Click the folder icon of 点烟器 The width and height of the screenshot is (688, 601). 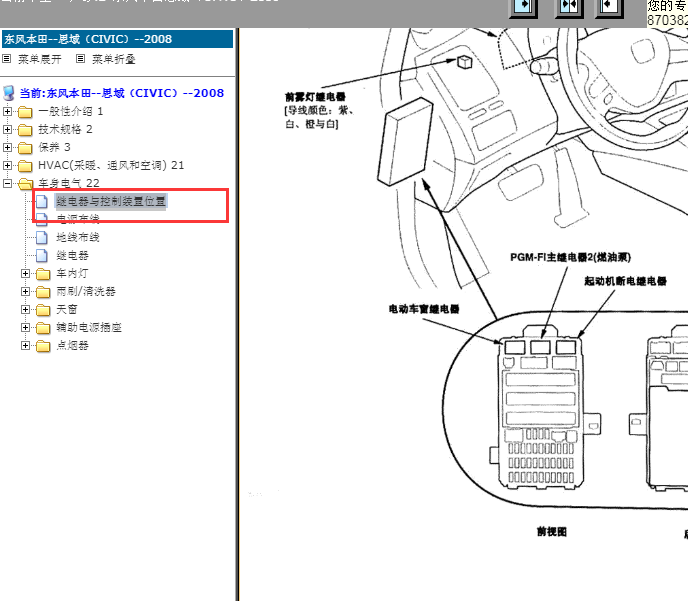pyautogui.click(x=43, y=346)
